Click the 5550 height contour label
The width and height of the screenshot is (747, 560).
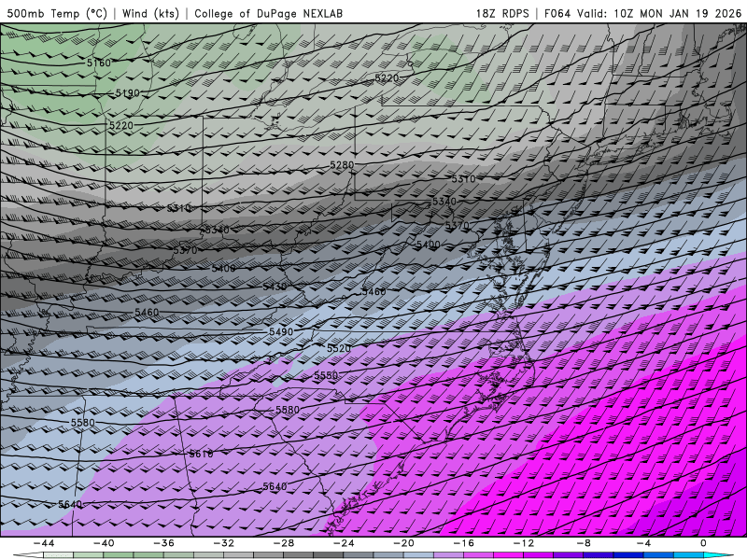(326, 376)
